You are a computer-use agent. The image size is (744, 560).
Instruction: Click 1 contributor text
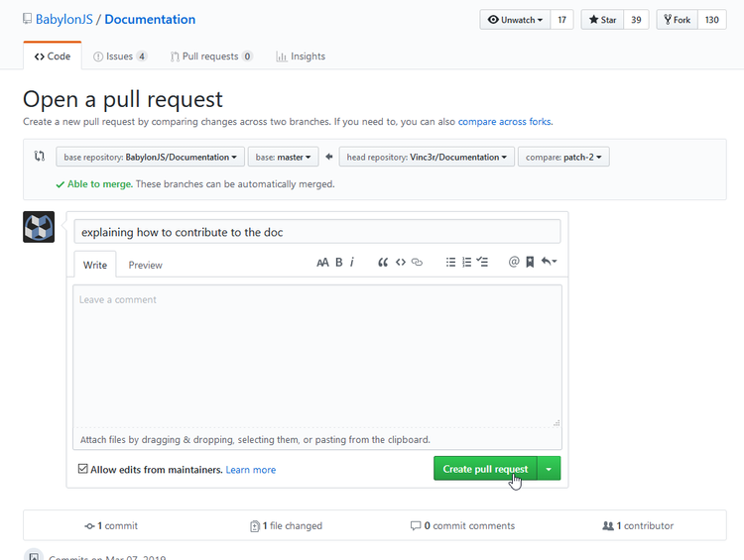[x=645, y=526]
